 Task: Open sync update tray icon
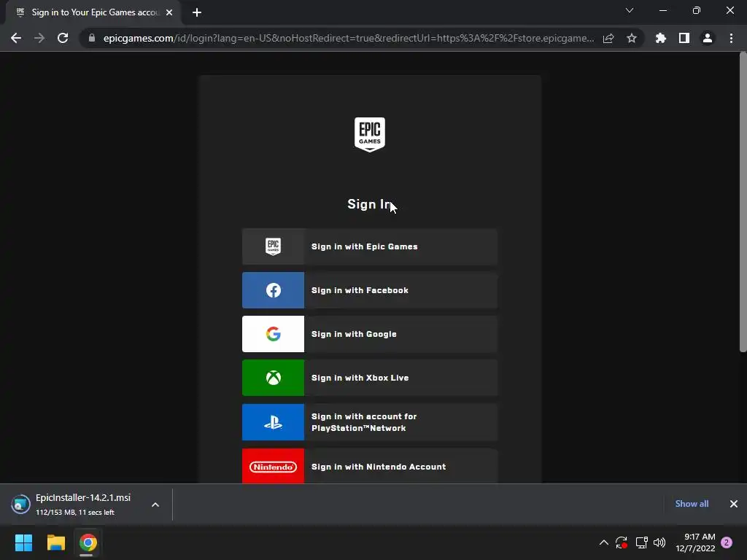(x=622, y=542)
